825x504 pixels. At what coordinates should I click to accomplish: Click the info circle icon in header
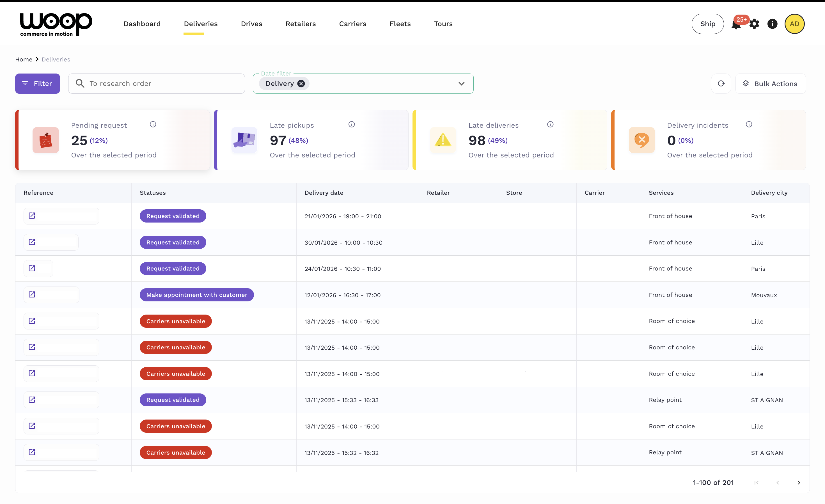[x=772, y=24]
